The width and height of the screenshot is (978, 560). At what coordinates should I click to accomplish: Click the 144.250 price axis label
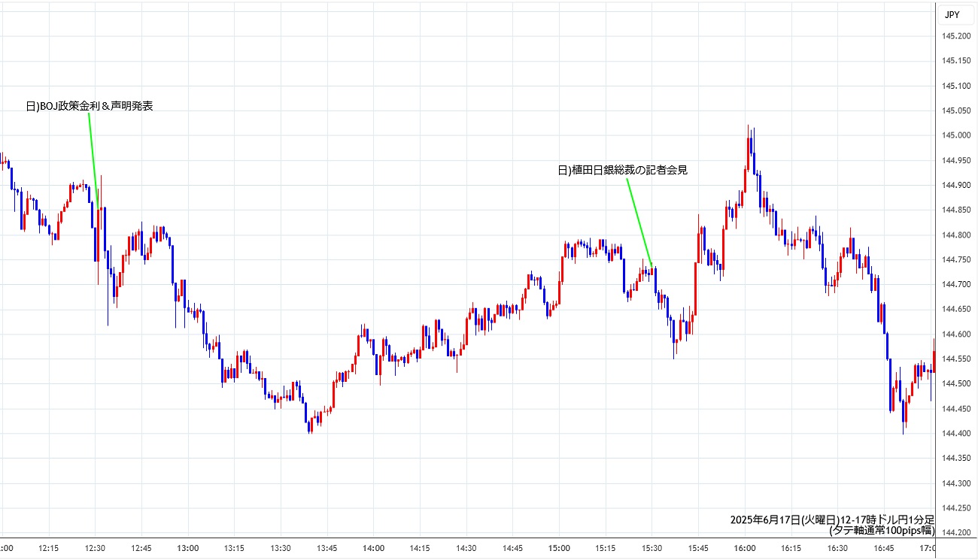957,508
